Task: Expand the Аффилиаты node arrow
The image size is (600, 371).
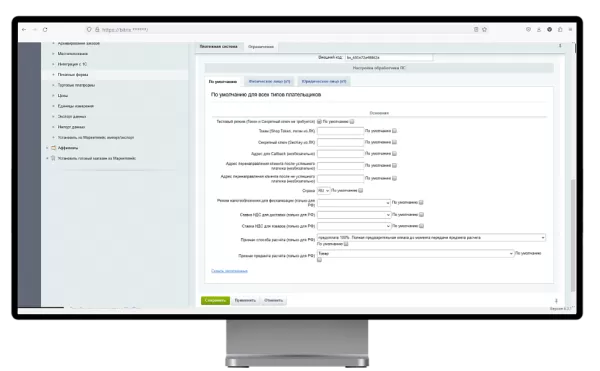Action: [47, 148]
